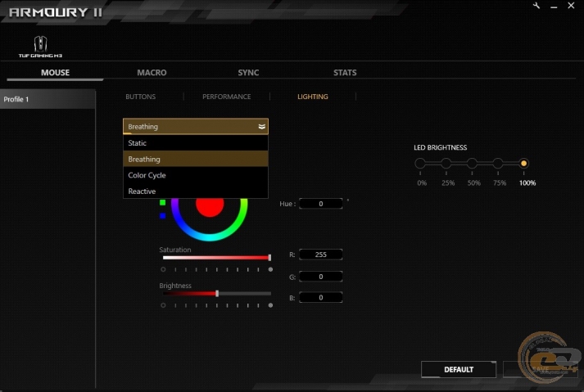Pick the green preset color swatch
Screen dimensions: 584x392
click(163, 202)
